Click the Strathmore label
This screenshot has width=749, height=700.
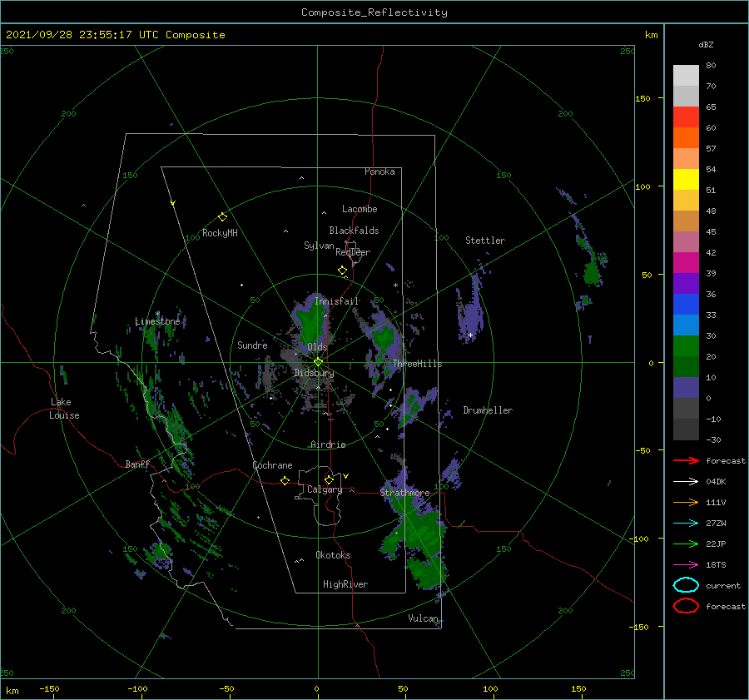[404, 493]
